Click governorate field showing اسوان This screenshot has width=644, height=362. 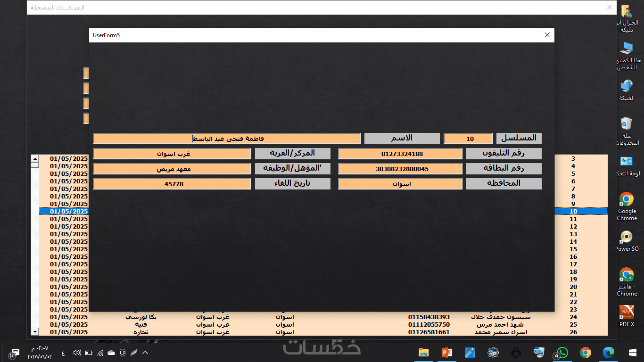click(400, 184)
